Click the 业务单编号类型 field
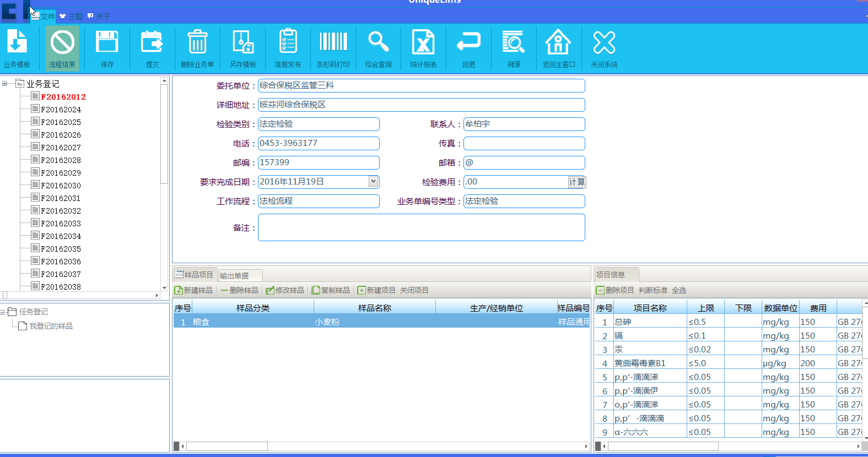Viewport: 868px width, 457px height. 524,201
